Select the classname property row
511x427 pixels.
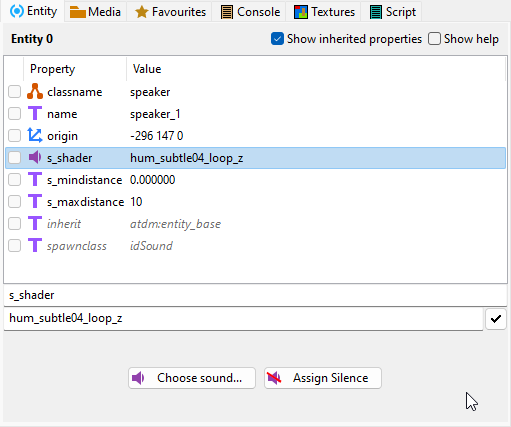point(255,92)
